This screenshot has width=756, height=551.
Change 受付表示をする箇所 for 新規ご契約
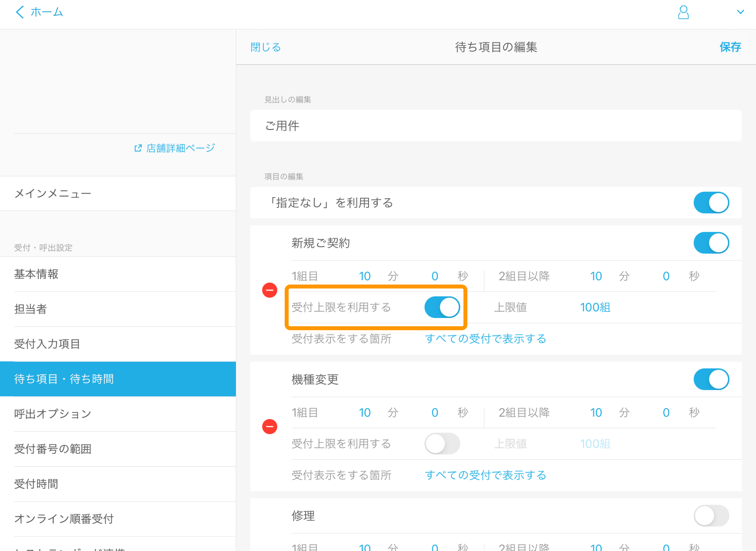[485, 339]
